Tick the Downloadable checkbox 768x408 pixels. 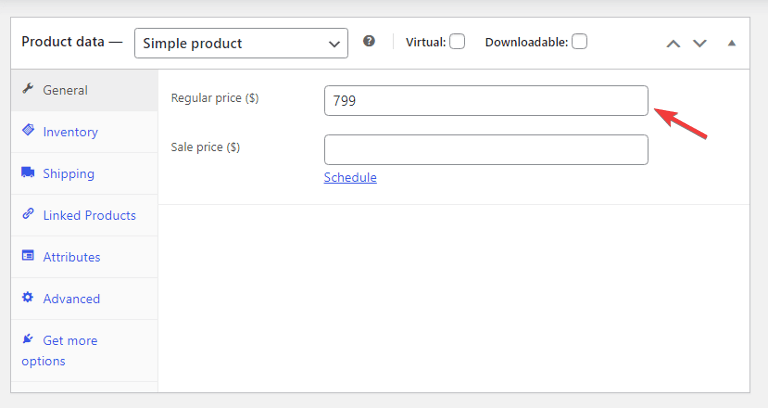click(579, 42)
